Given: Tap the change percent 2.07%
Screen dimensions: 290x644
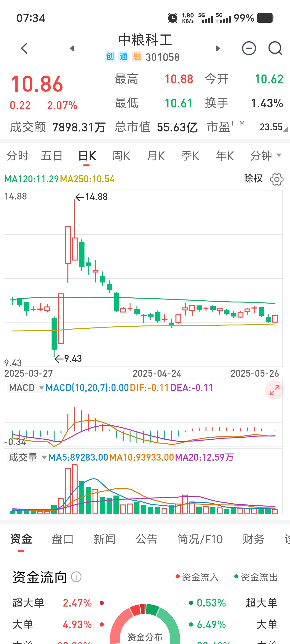Looking at the screenshot, I should [62, 105].
